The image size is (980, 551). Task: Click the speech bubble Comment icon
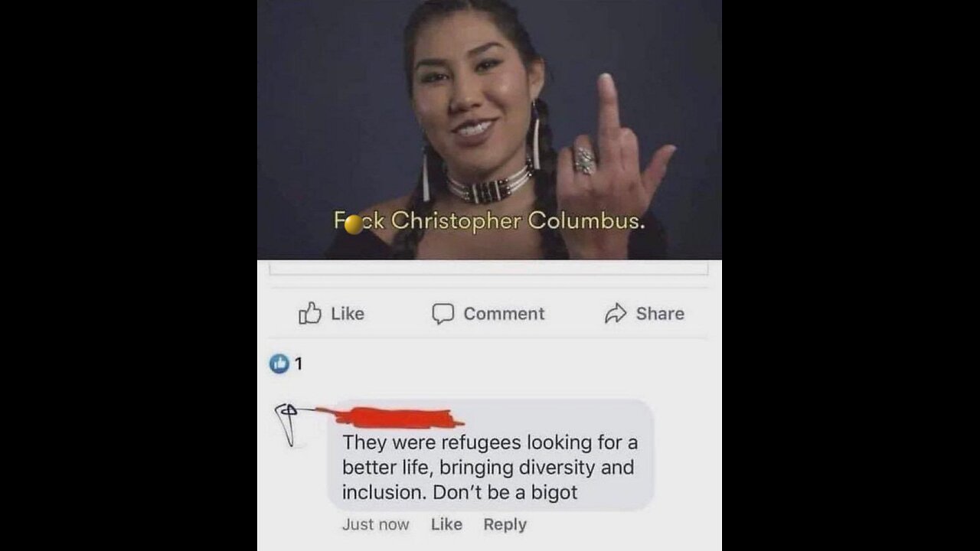[x=443, y=314]
